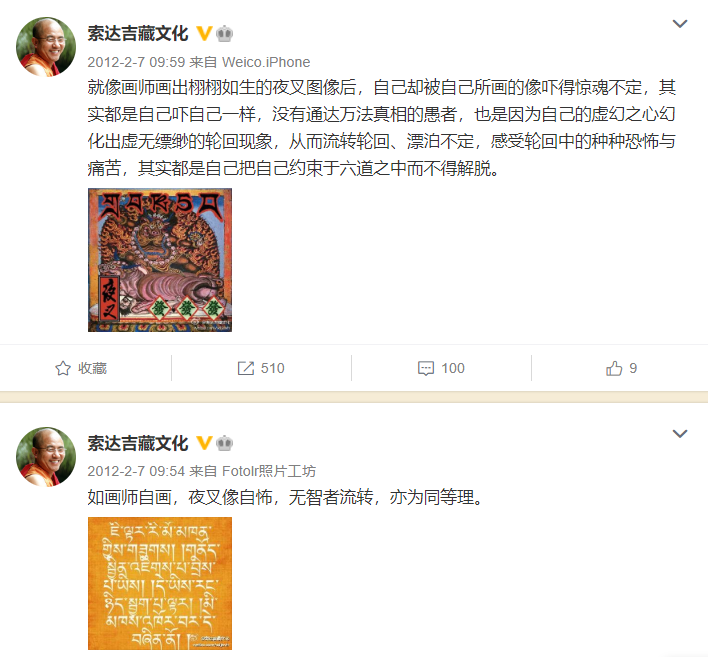This screenshot has height=657, width=708.
Task: Click the star icon to favorite first post
Action: (x=63, y=368)
